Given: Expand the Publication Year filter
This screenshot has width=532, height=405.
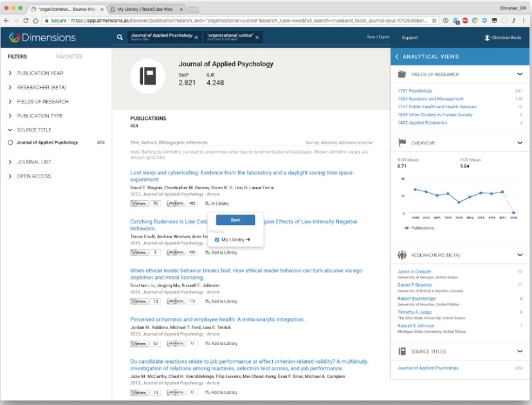Looking at the screenshot, I should 10,73.
